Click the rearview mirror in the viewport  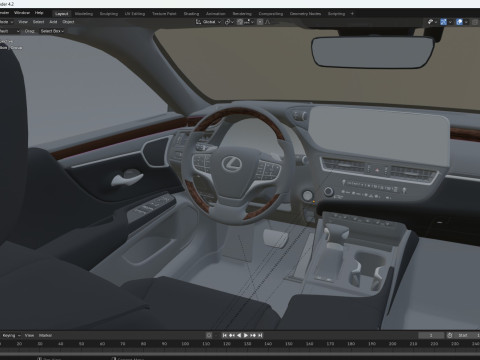click(x=373, y=52)
